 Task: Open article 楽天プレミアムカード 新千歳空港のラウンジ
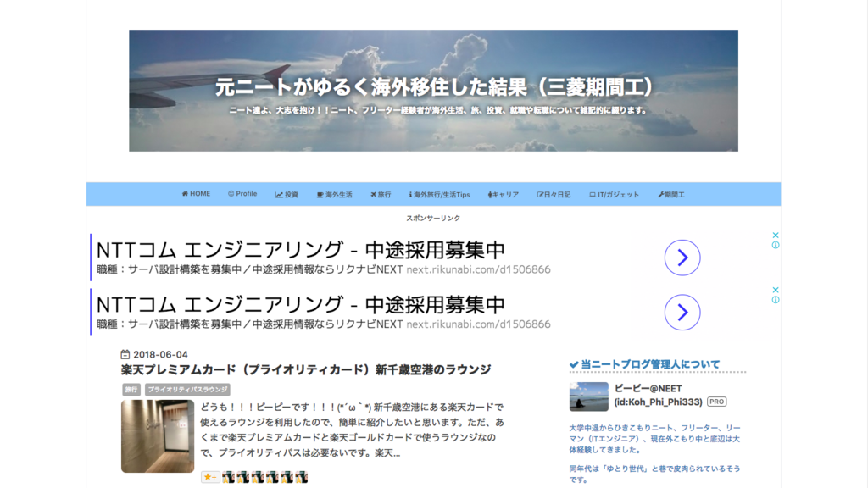coord(306,369)
